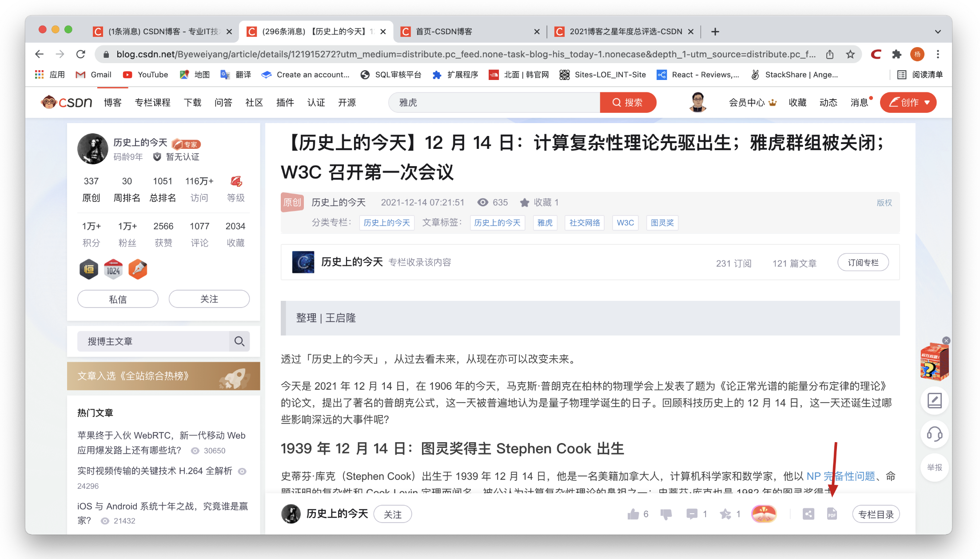
Task: Share the article via share icon
Action: pyautogui.click(x=809, y=514)
